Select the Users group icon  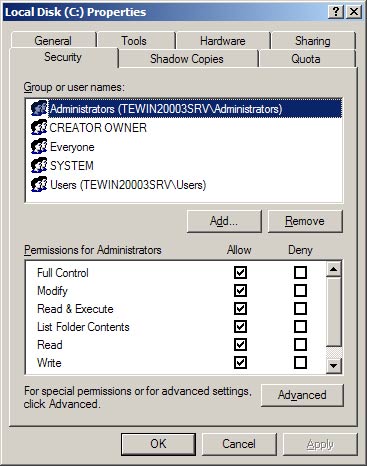point(39,184)
